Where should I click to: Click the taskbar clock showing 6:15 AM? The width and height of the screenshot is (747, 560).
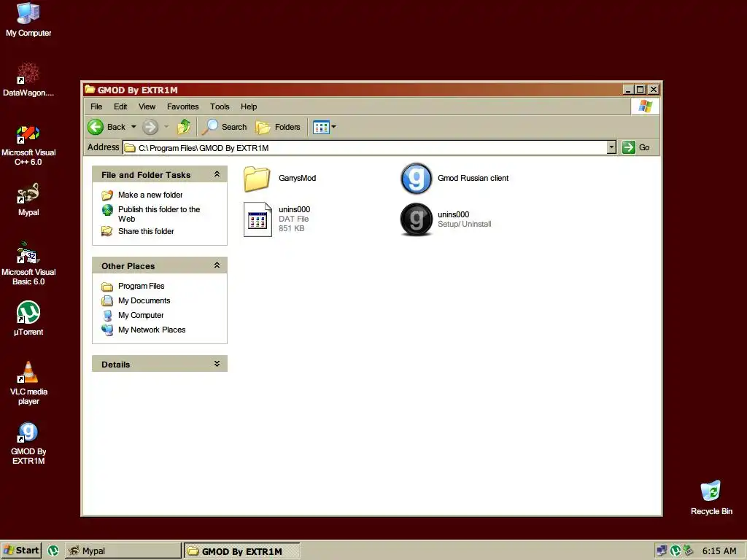click(x=719, y=551)
